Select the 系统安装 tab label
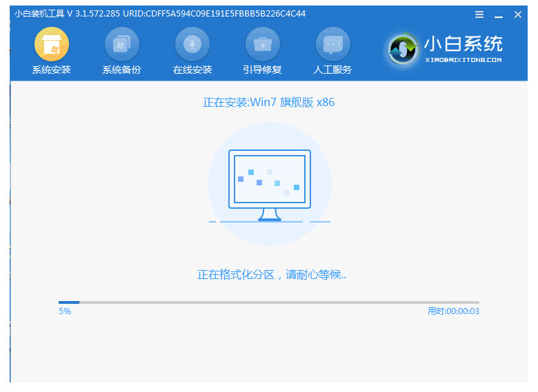Viewport: 538px width, 392px height. coord(51,70)
